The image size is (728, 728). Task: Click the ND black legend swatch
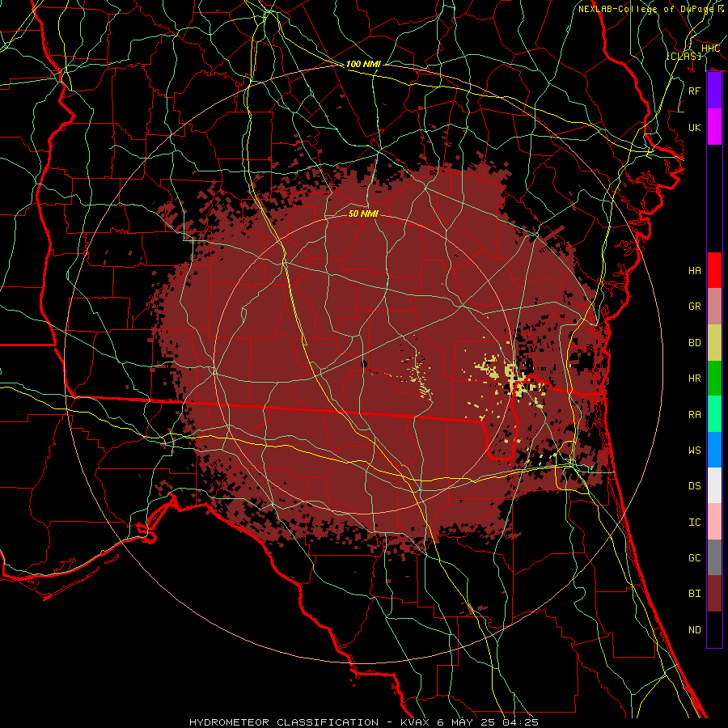click(714, 629)
